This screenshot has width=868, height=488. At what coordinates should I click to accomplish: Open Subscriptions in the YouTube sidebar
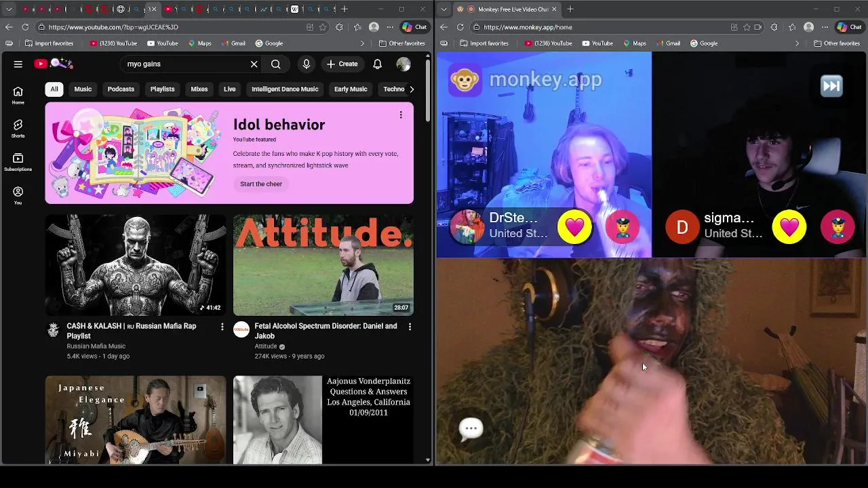coord(18,162)
